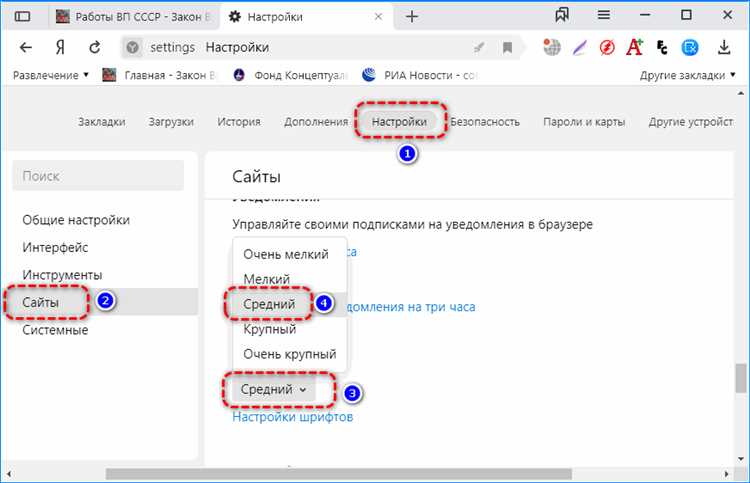Reload the page with refresh icon
Viewport: 750px width, 483px height.
coord(95,47)
